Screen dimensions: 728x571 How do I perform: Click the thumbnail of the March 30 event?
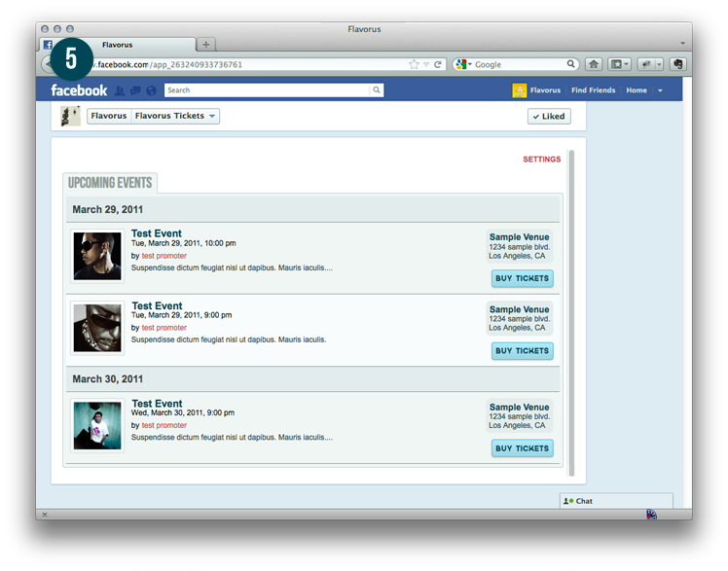[x=97, y=426]
